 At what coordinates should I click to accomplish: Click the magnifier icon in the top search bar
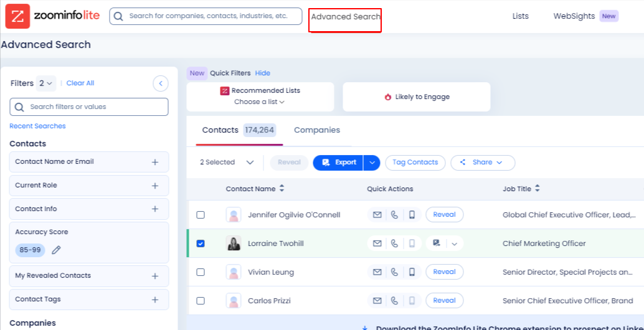119,16
